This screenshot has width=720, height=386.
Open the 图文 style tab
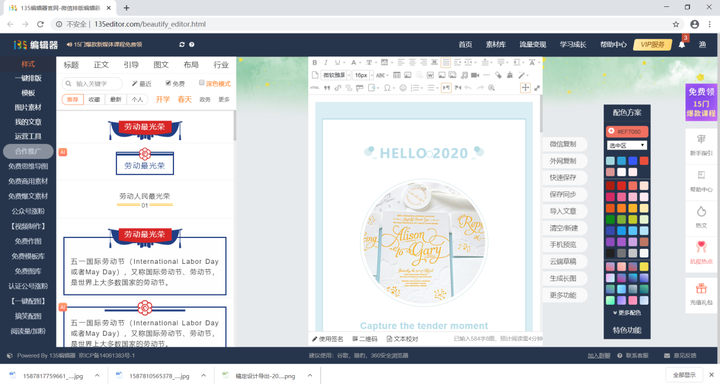[x=161, y=65]
